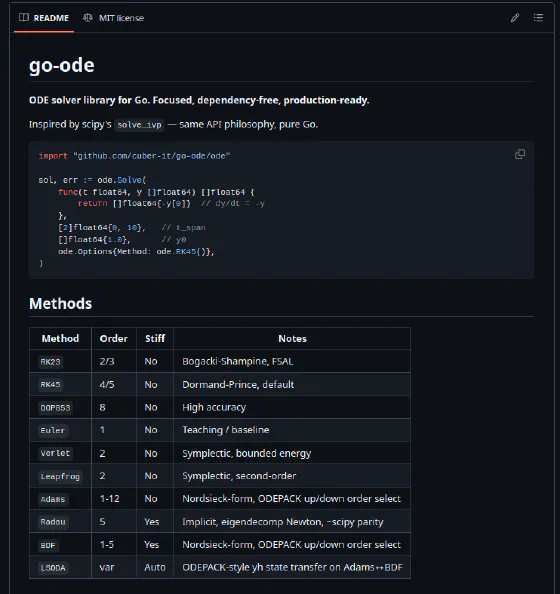Image resolution: width=560 pixels, height=594 pixels.
Task: Open the outline list icon
Action: tap(538, 18)
